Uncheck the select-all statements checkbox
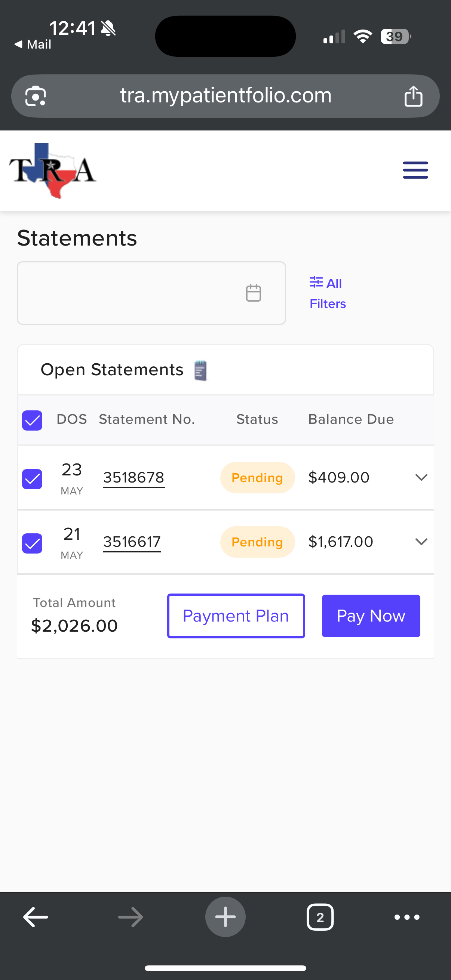 coord(32,420)
